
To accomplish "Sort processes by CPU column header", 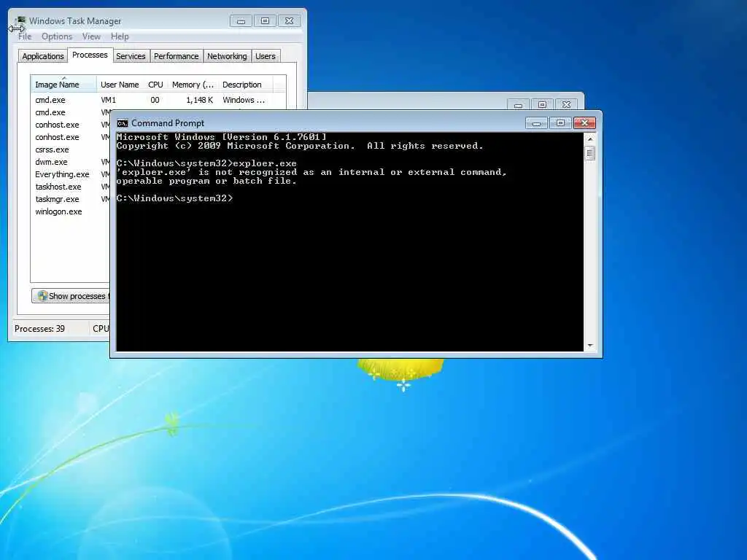I will (155, 85).
